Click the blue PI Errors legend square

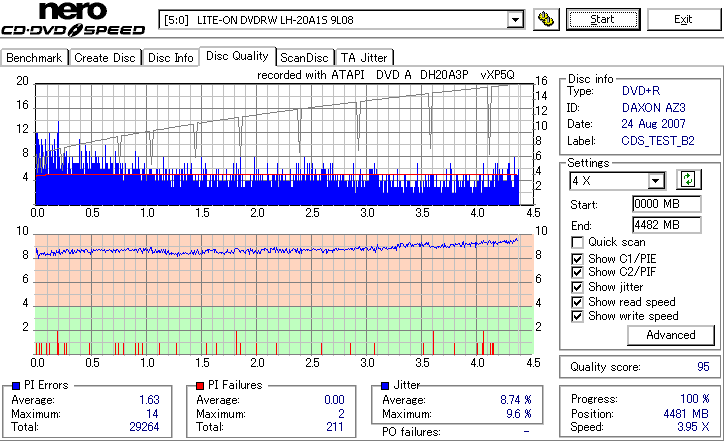click(16, 386)
